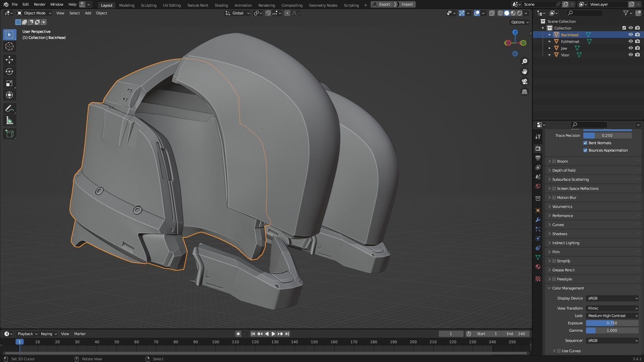Enable the Bloom checkbox
644x362 pixels.
click(554, 161)
